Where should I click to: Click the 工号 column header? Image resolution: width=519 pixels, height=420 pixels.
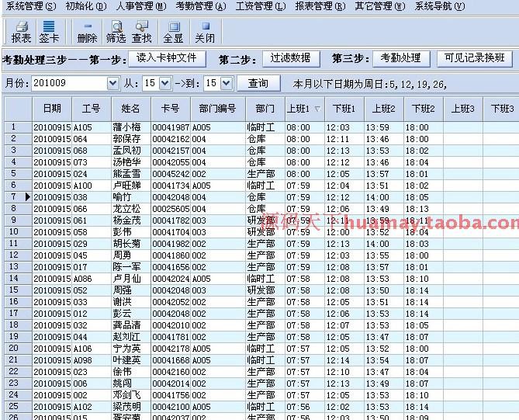(92, 109)
